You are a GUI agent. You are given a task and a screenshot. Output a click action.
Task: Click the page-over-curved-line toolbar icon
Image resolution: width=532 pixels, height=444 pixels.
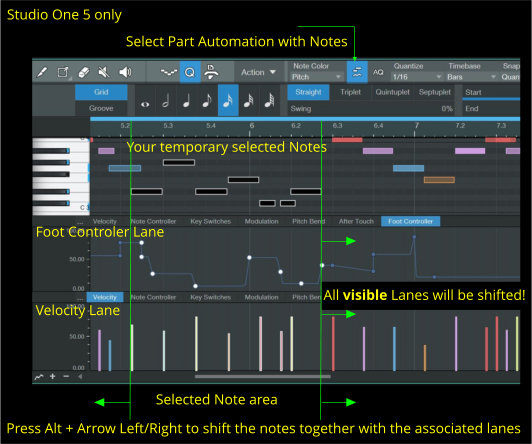pos(211,72)
